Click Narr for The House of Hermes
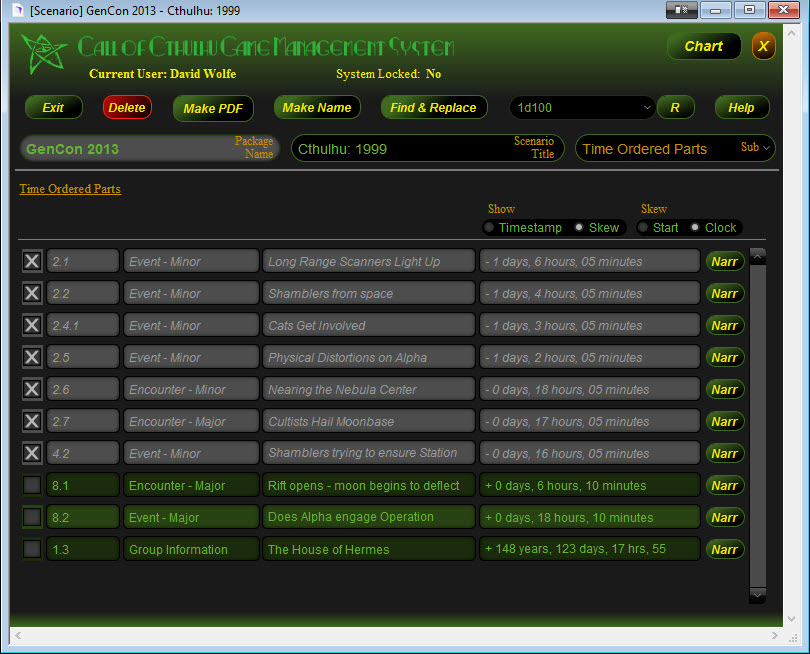This screenshot has height=654, width=810. point(725,550)
